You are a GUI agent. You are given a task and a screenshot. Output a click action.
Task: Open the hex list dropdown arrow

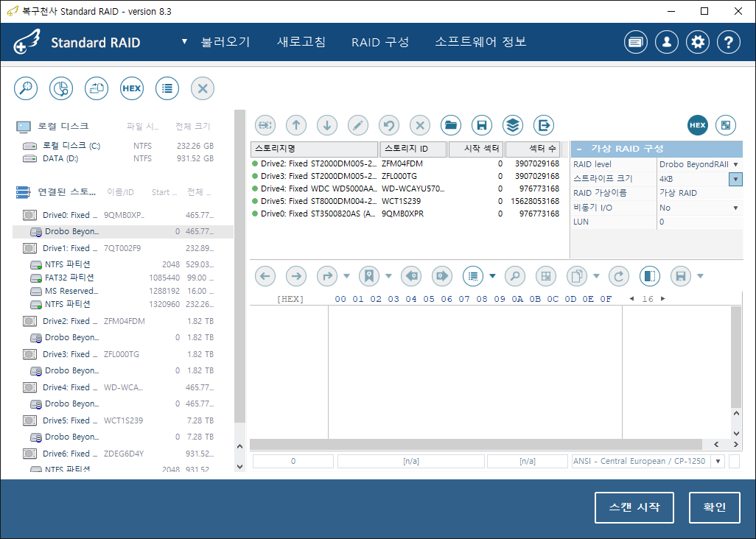tap(492, 276)
